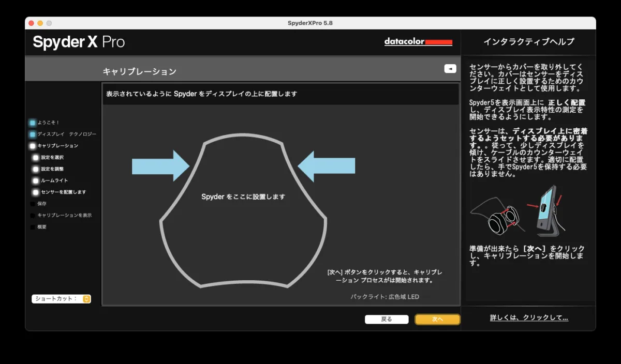The width and height of the screenshot is (621, 364).
Task: Select the 保存 step in sidebar
Action: pos(33,204)
